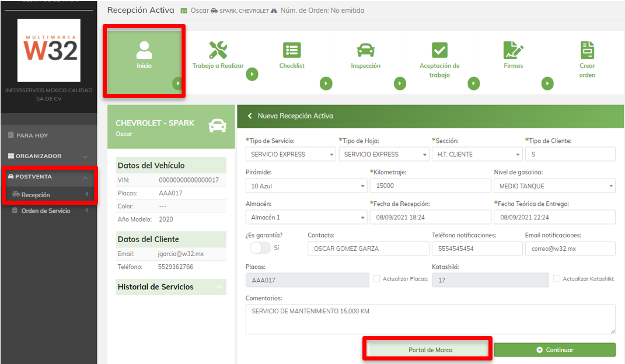Check the Actualizar Placas checkbox

376,279
